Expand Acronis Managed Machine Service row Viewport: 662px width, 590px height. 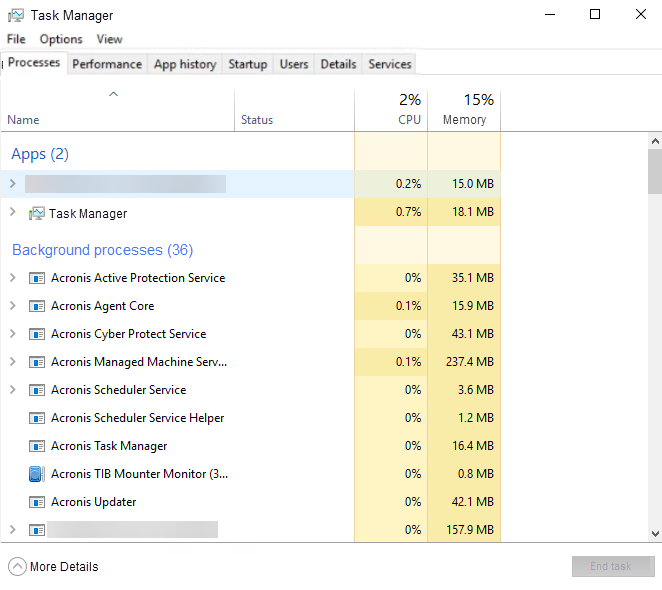[13, 362]
